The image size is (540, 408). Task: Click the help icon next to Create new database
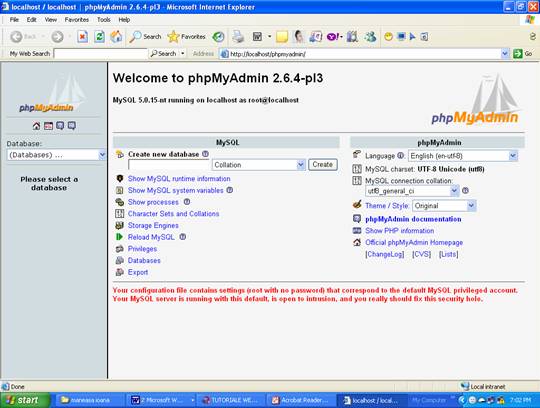[x=205, y=154]
